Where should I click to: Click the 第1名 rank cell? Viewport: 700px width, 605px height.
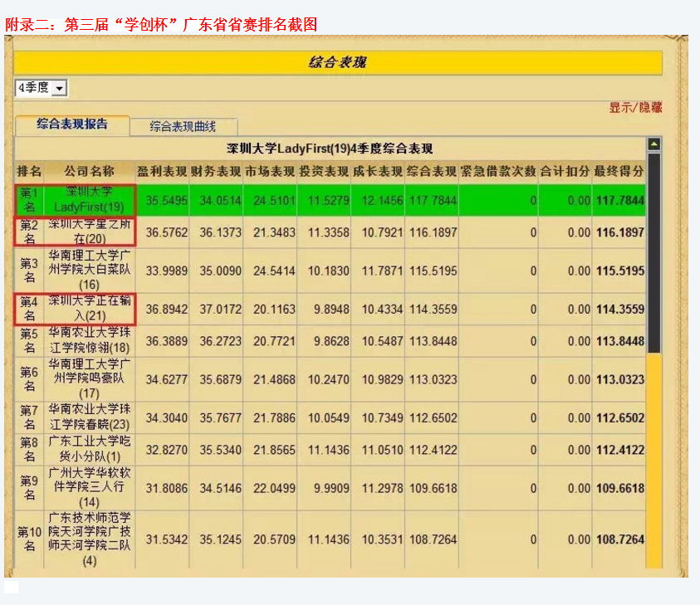click(29, 200)
